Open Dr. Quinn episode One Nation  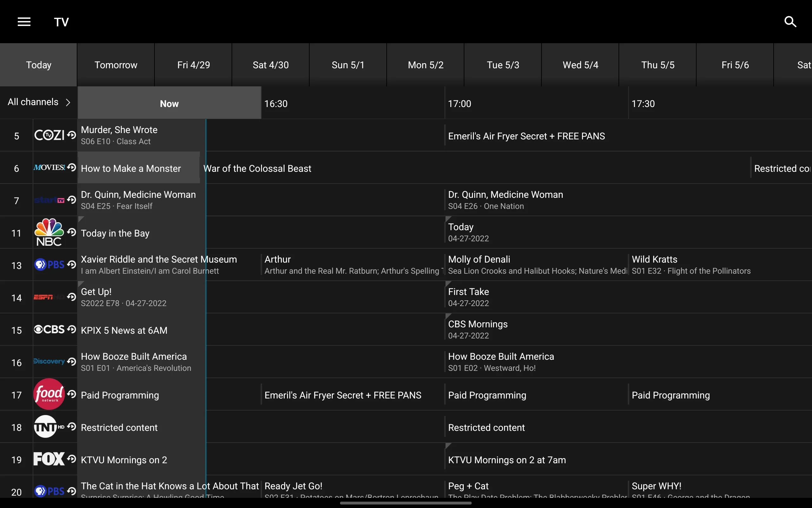(x=628, y=200)
